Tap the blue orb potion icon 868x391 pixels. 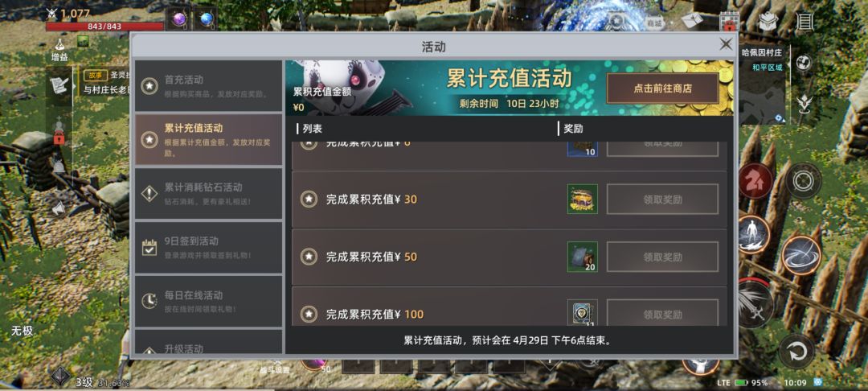coord(206,19)
